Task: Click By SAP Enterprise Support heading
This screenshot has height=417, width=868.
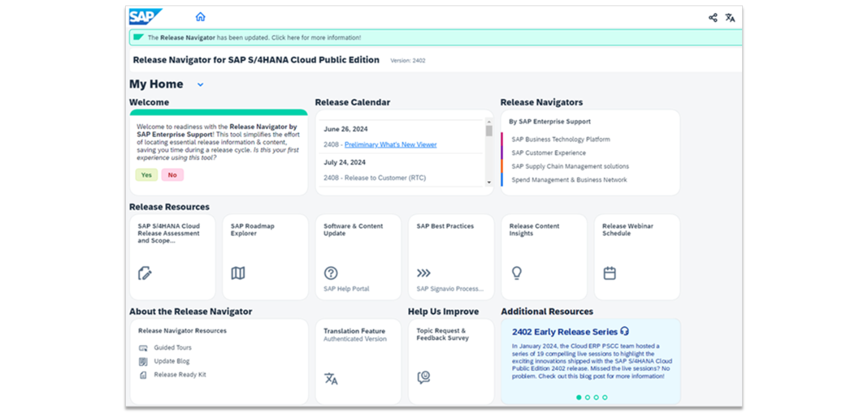Action: 550,122
